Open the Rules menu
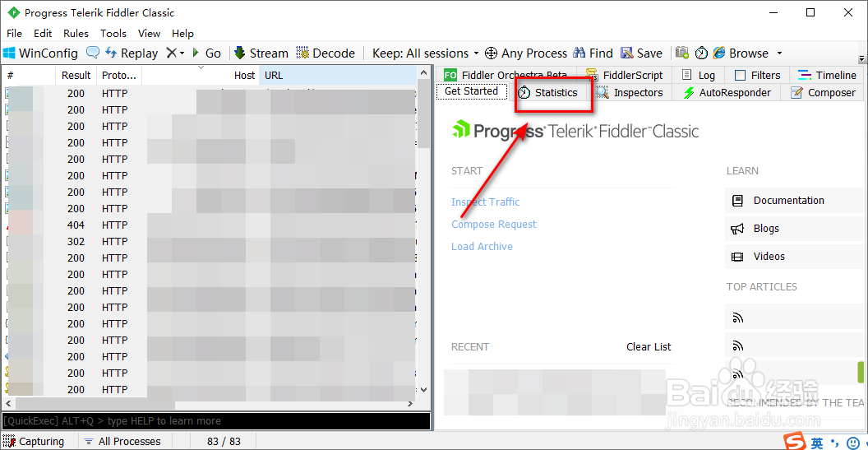The width and height of the screenshot is (868, 450). [76, 33]
